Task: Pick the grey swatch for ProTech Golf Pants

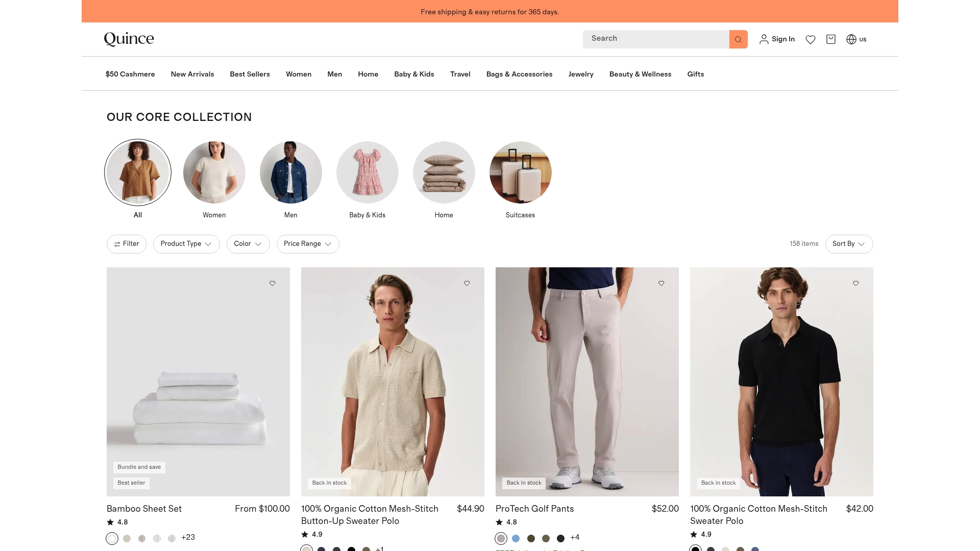Action: tap(501, 538)
